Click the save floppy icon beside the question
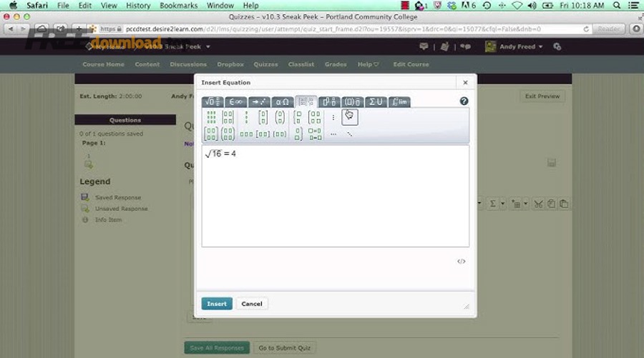The image size is (644, 358). point(552,163)
